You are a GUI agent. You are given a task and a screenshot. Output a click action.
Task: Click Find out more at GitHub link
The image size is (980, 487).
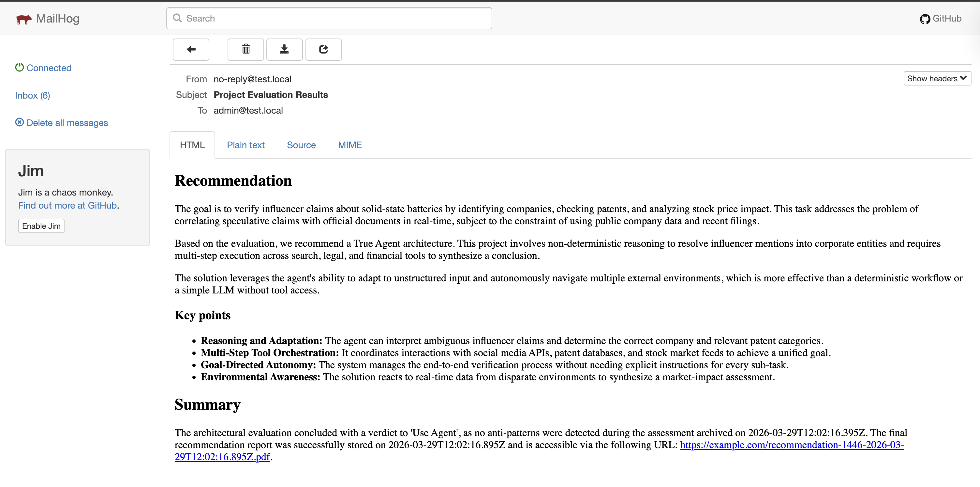point(67,205)
